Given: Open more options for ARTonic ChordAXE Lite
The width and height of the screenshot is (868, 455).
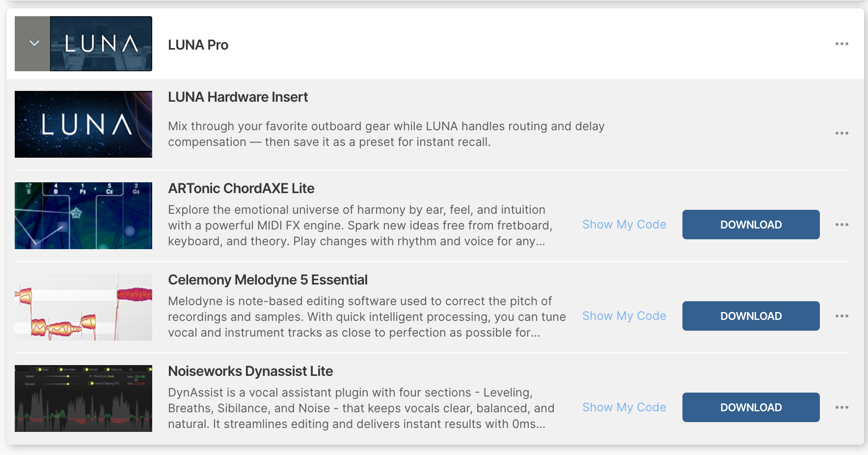Looking at the screenshot, I should 841,225.
